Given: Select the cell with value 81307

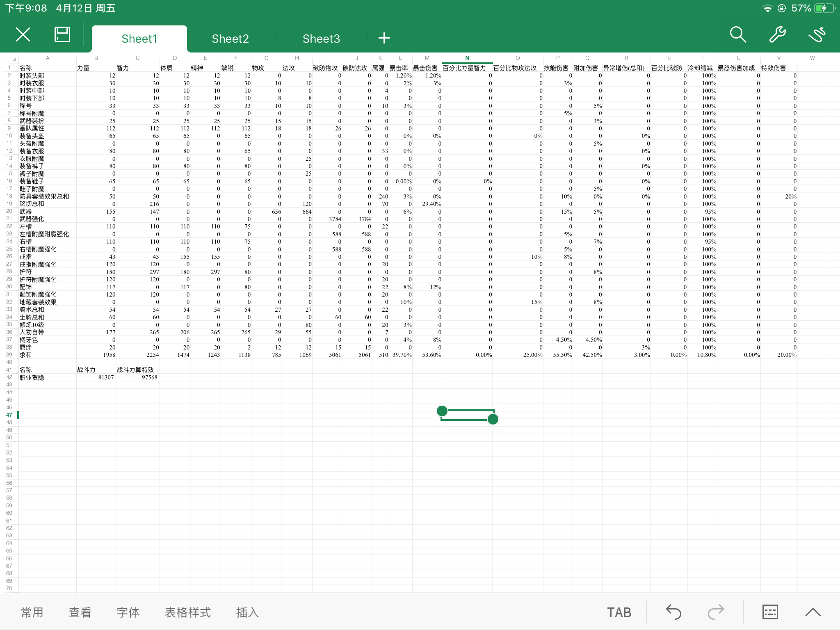Looking at the screenshot, I should (x=96, y=377).
